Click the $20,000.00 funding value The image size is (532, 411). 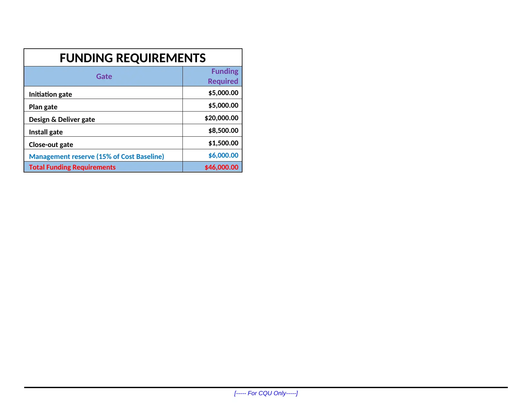pos(222,118)
